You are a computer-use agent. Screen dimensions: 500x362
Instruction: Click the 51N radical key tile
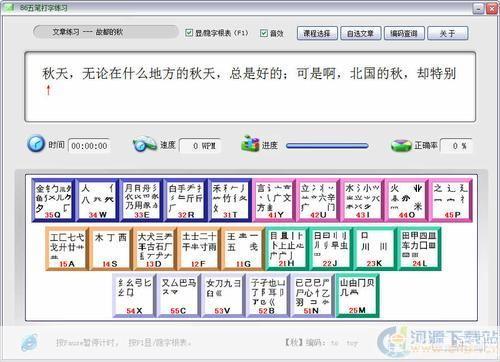click(x=313, y=296)
